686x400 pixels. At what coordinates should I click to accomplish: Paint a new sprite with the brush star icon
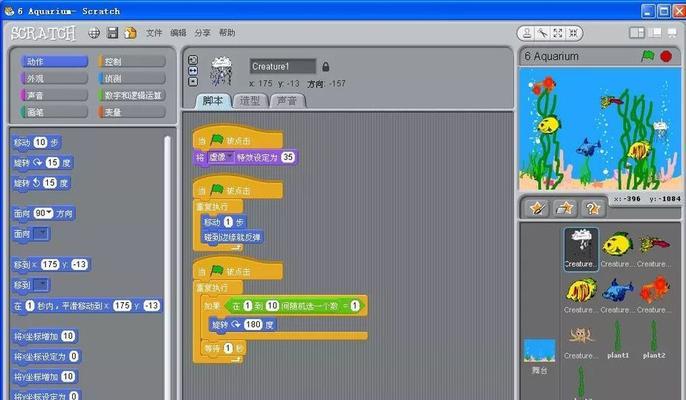[538, 208]
